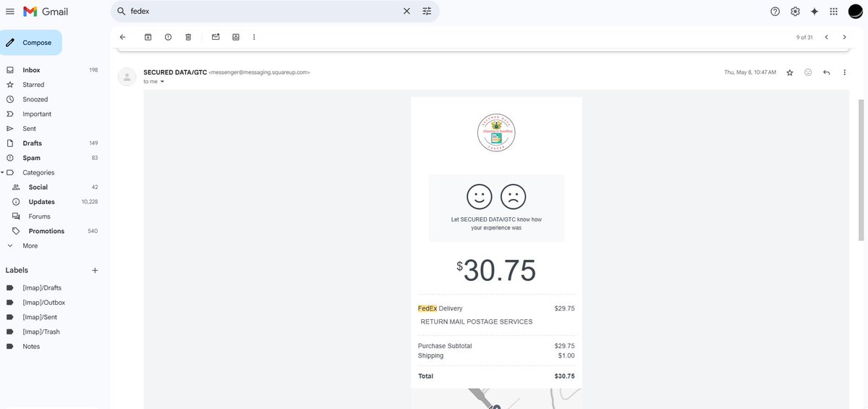Click the happy face feedback icon
The image size is (868, 409).
[x=479, y=196]
